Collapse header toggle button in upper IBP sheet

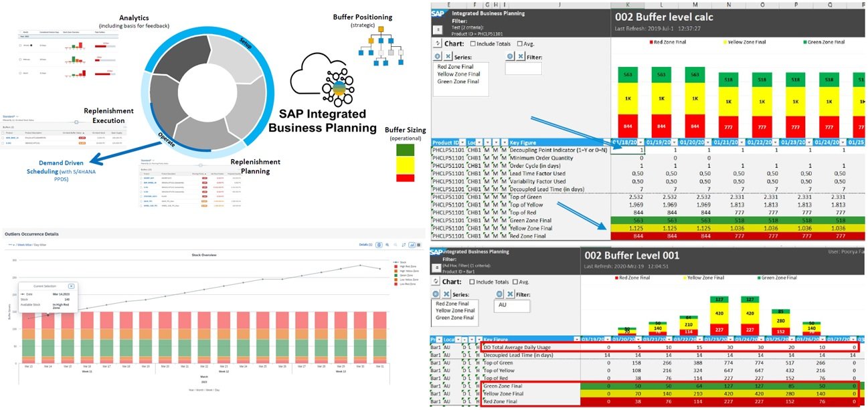tap(438, 29)
